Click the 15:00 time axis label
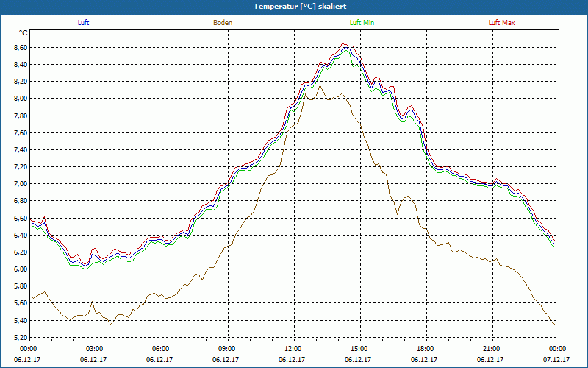The width and height of the screenshot is (588, 368). tap(358, 349)
